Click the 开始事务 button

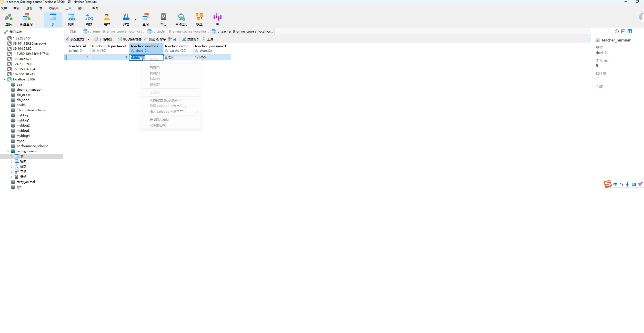[x=103, y=39]
